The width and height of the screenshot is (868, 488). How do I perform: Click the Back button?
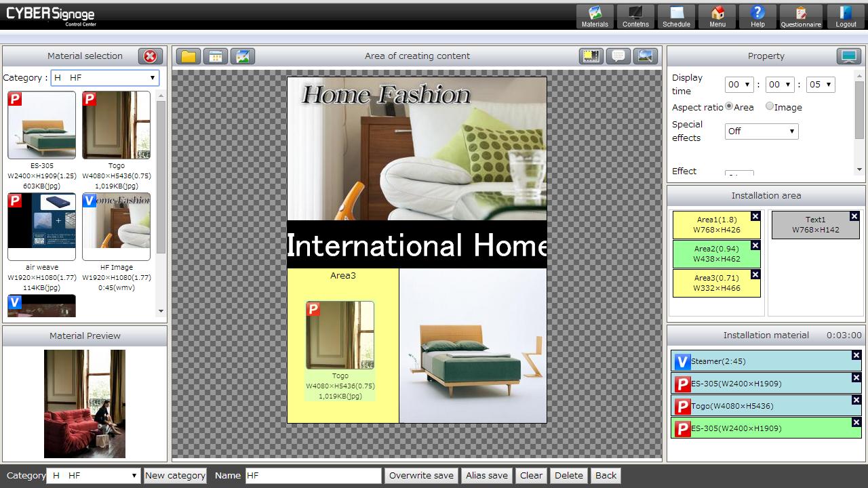pos(606,476)
